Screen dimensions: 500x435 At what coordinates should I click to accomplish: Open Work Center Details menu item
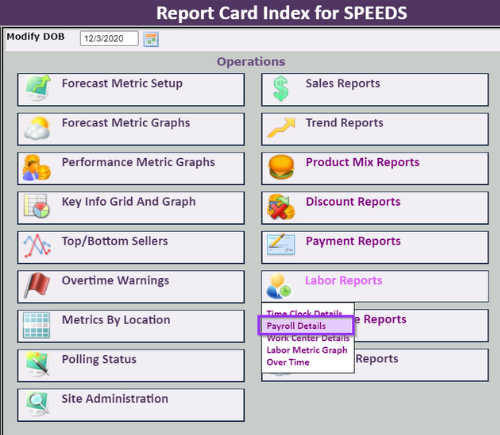(x=308, y=338)
